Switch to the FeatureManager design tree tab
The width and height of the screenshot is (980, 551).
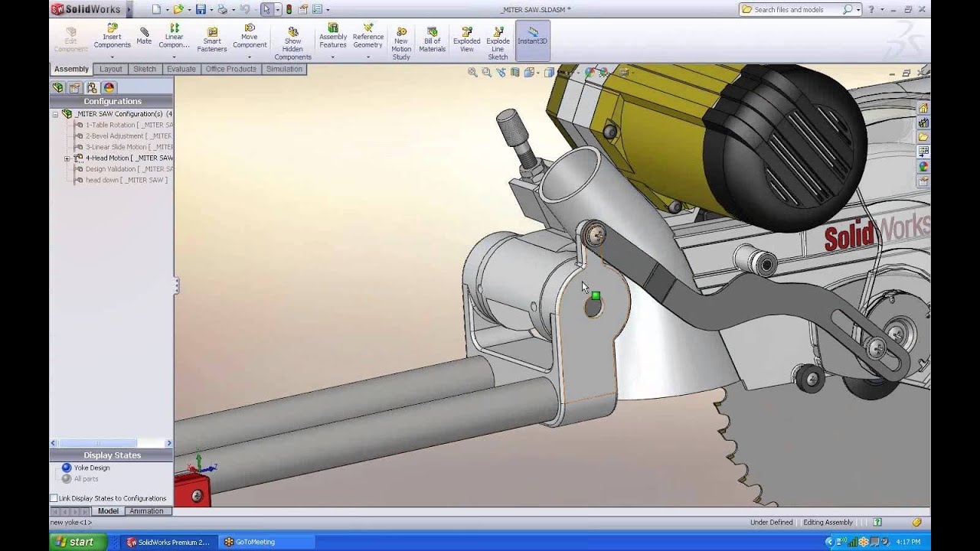(58, 88)
